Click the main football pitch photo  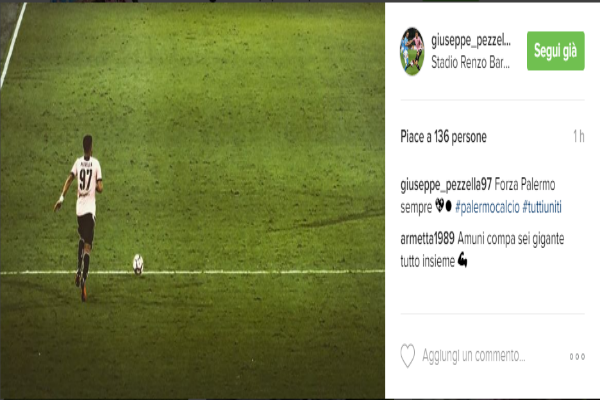coord(192,201)
